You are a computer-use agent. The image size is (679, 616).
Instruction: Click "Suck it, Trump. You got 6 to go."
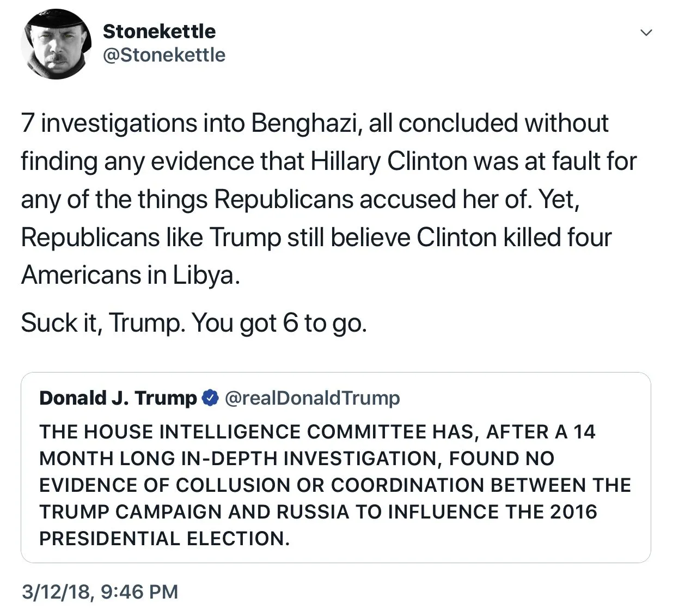194,323
